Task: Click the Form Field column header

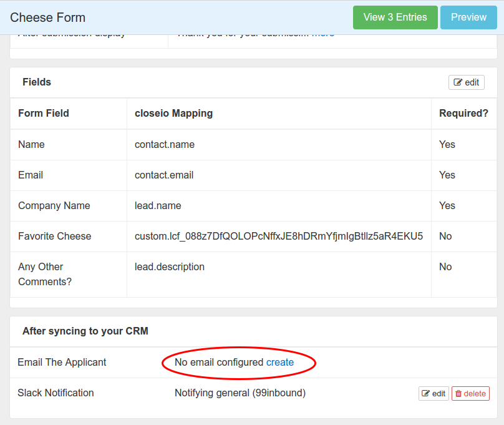Action: (x=44, y=113)
